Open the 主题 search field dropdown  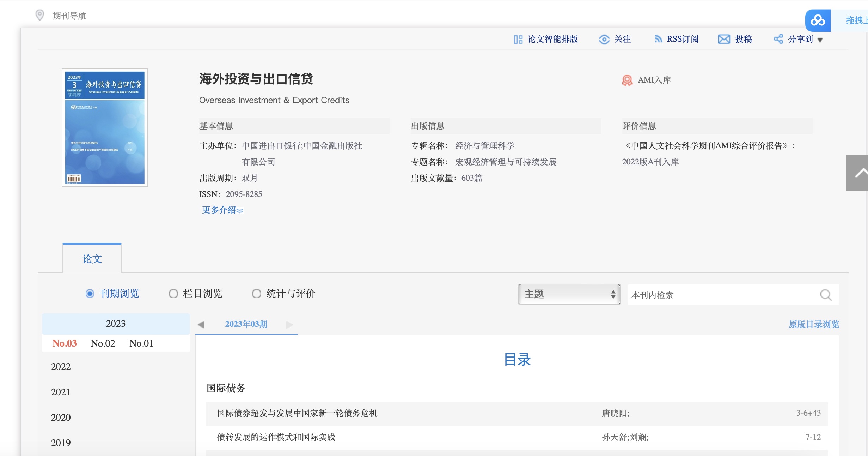tap(569, 294)
